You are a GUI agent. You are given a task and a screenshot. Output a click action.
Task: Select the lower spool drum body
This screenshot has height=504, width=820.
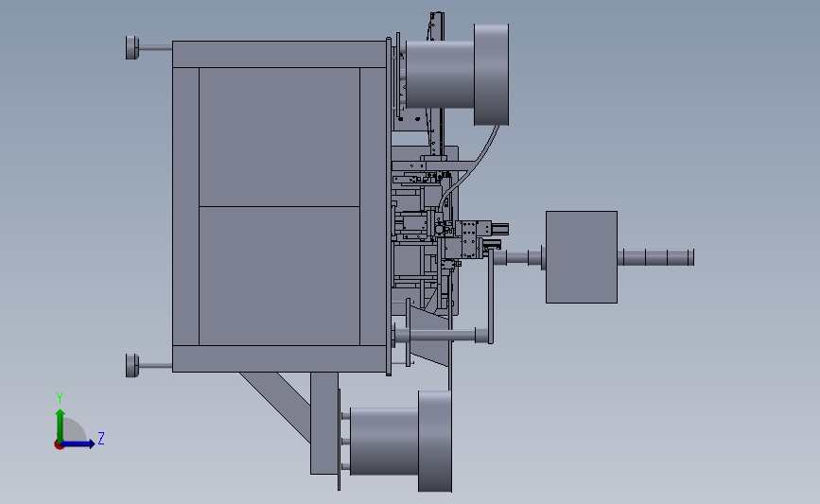(384, 442)
